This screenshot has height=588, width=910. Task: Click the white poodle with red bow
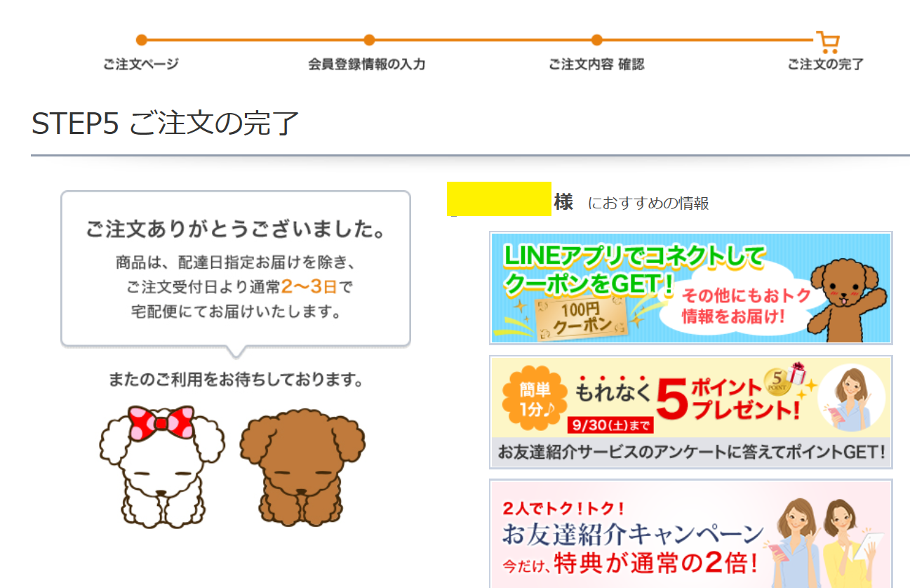[161, 467]
